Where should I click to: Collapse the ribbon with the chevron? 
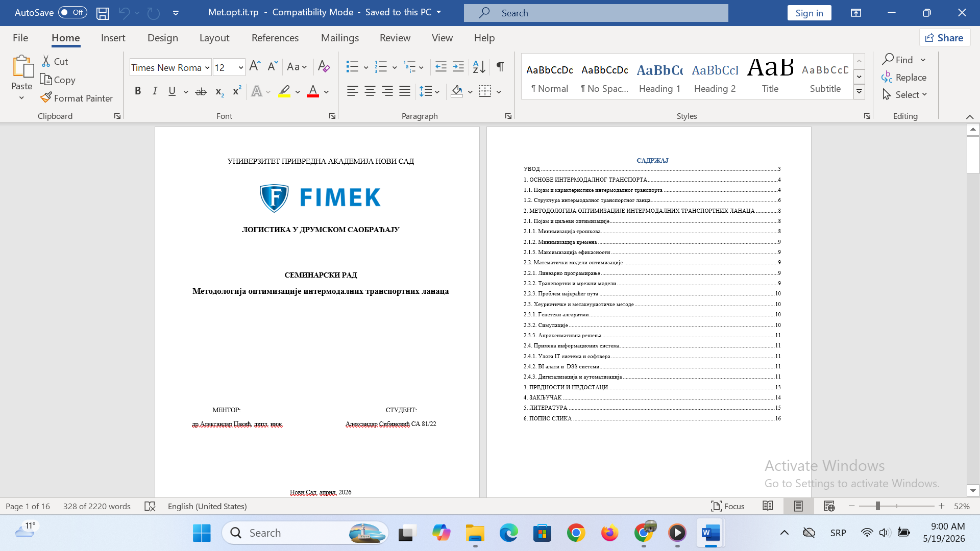[970, 117]
